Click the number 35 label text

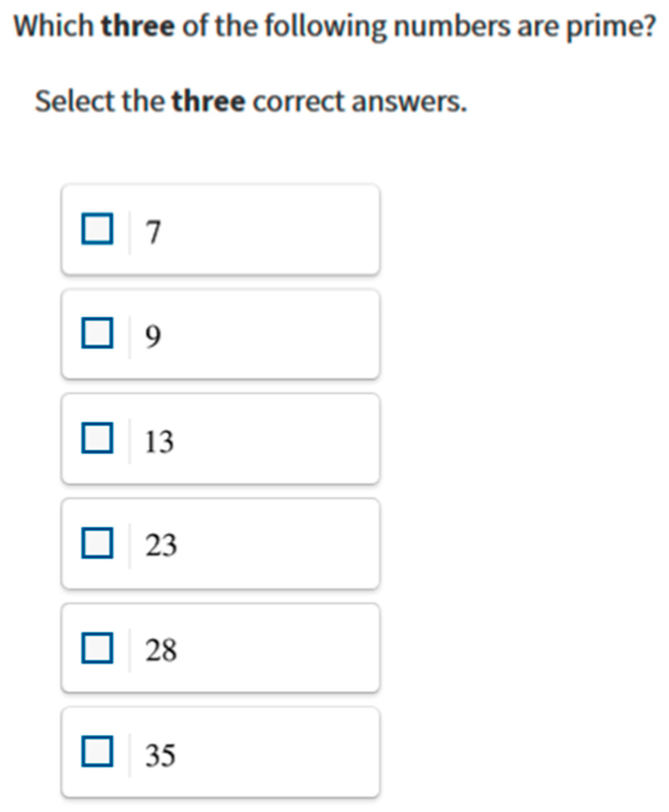click(160, 755)
